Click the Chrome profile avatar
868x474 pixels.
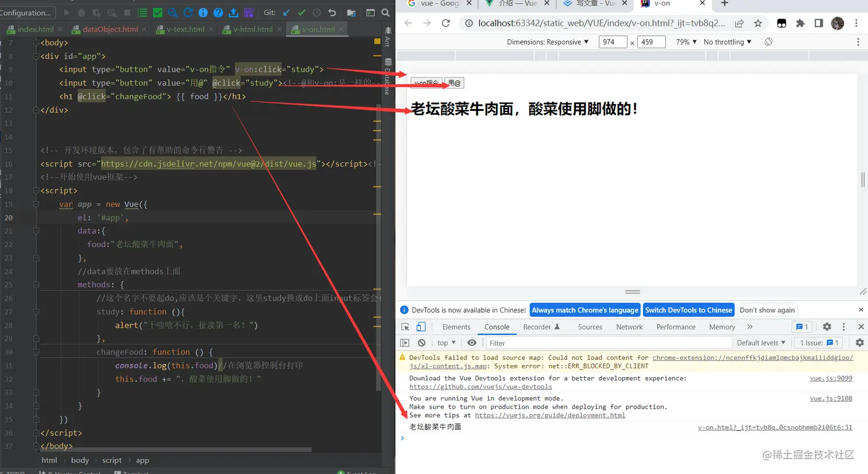pyautogui.click(x=838, y=23)
